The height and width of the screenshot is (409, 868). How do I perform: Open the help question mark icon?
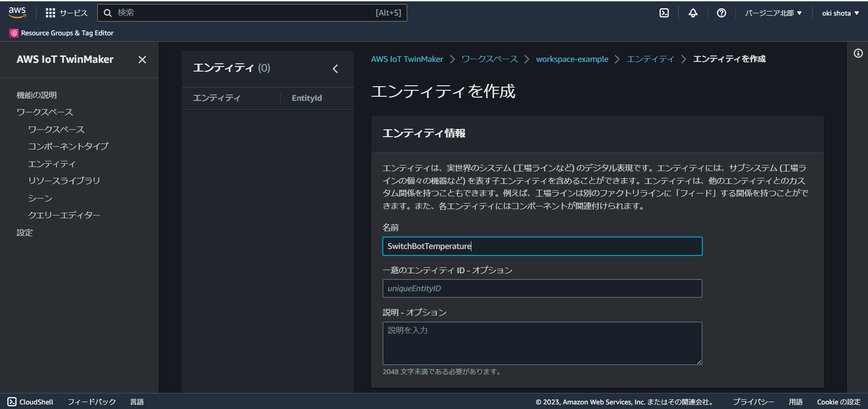[722, 13]
